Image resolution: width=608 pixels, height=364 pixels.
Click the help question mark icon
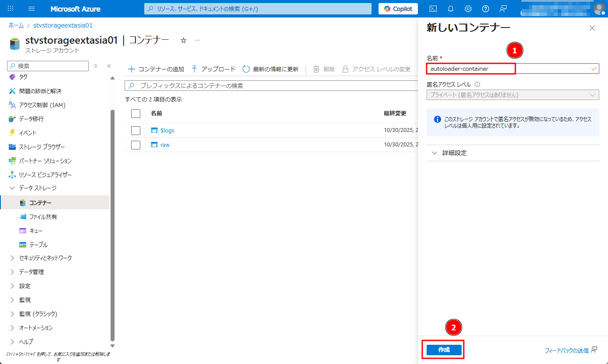pyautogui.click(x=486, y=9)
